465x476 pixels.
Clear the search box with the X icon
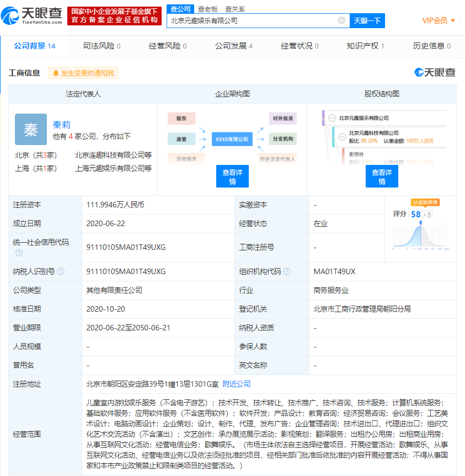(x=341, y=20)
